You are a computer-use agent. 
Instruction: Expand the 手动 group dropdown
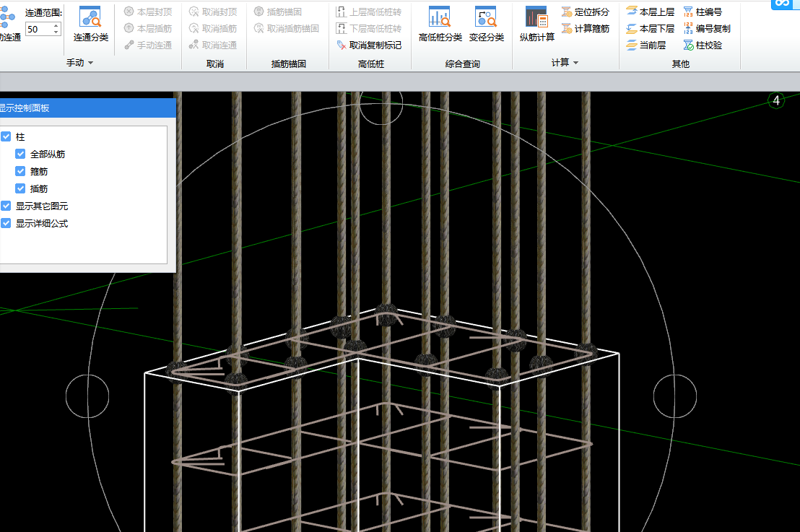90,63
